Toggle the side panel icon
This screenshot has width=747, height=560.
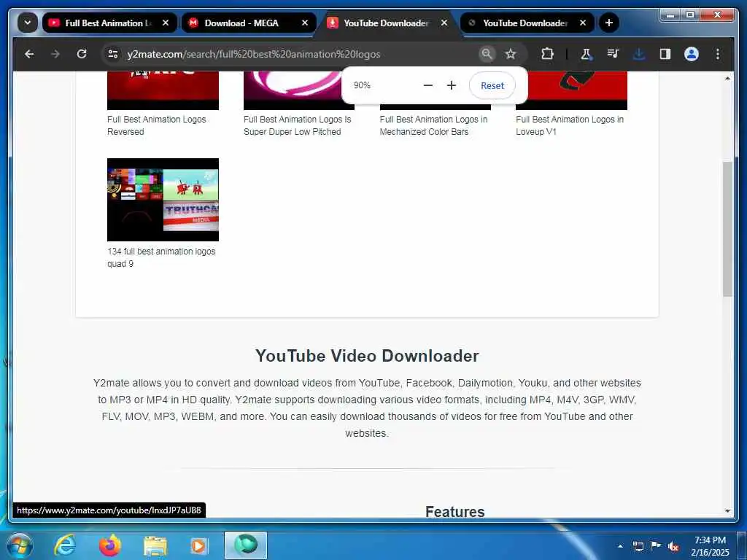(665, 54)
